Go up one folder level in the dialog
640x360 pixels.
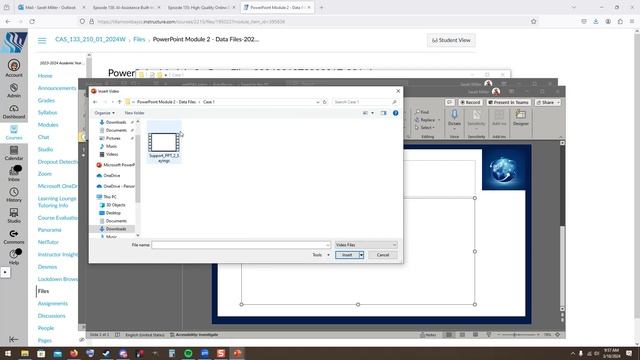[x=120, y=102]
